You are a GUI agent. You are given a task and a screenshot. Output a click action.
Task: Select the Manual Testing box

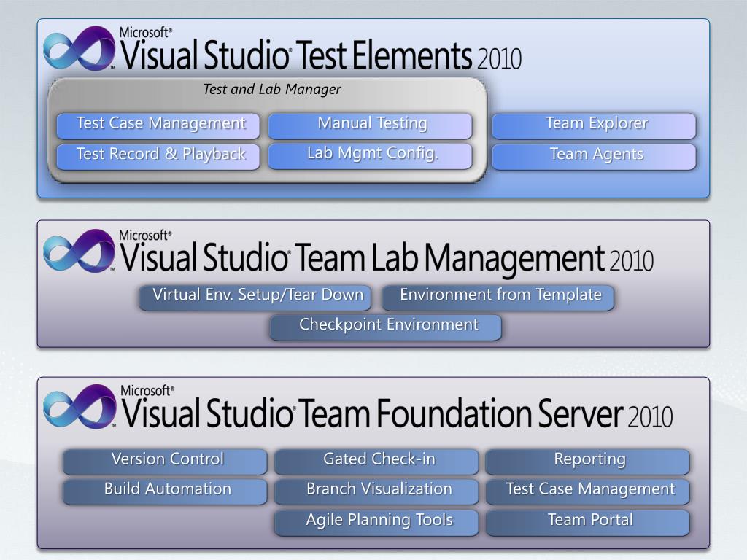pyautogui.click(x=370, y=125)
